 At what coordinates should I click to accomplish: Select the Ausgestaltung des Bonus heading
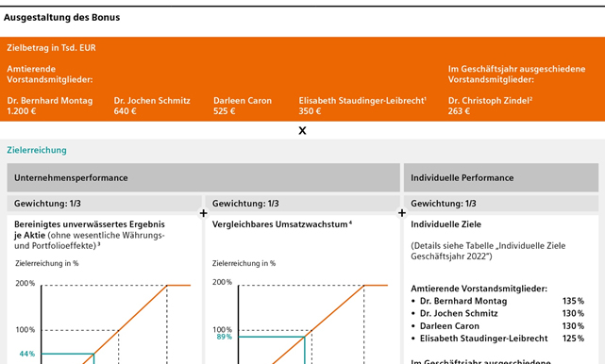[x=61, y=17]
